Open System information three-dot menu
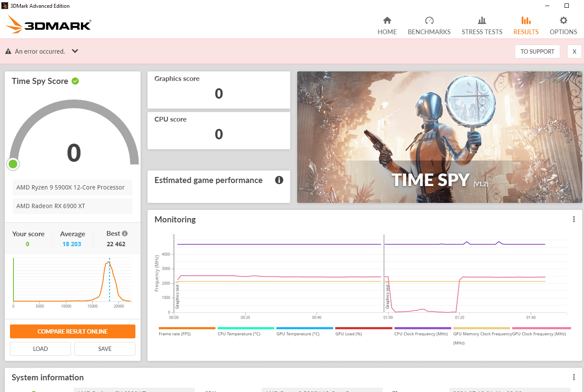 point(574,377)
